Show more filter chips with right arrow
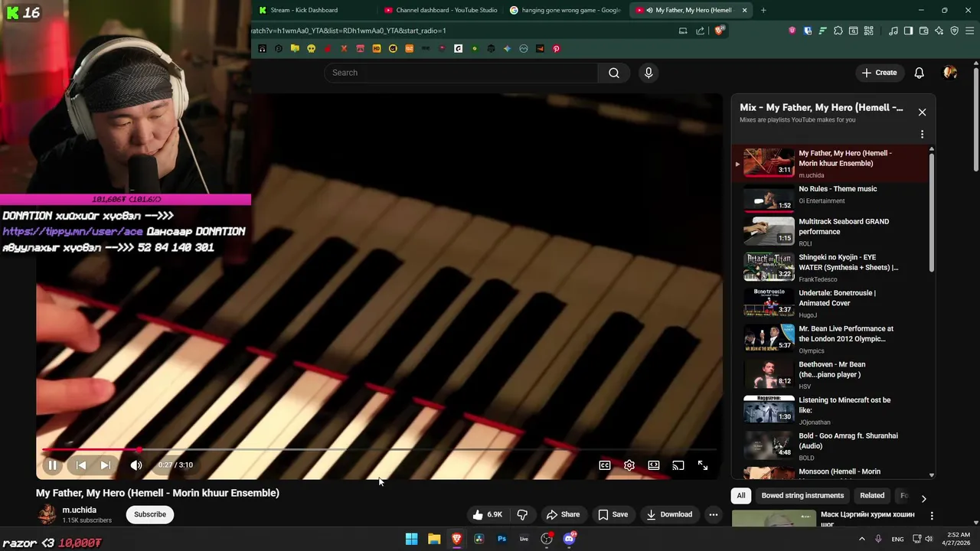Screen dimensions: 980x551 click(x=923, y=498)
